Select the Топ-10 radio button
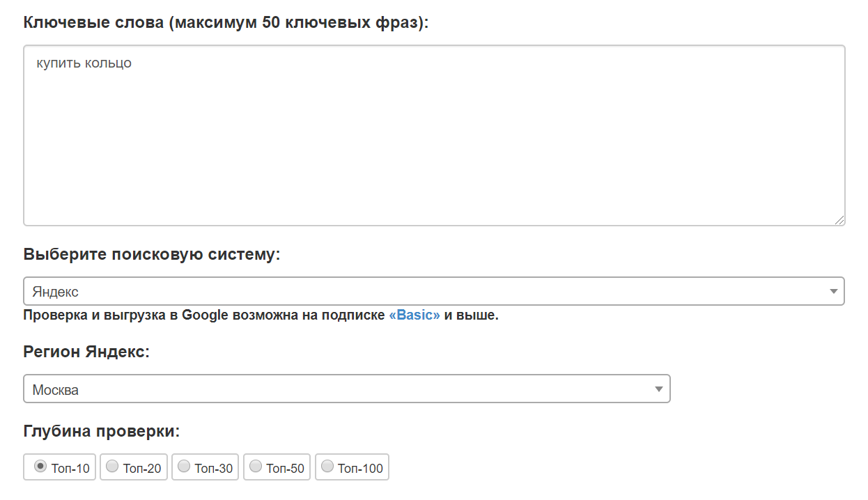 (x=41, y=467)
